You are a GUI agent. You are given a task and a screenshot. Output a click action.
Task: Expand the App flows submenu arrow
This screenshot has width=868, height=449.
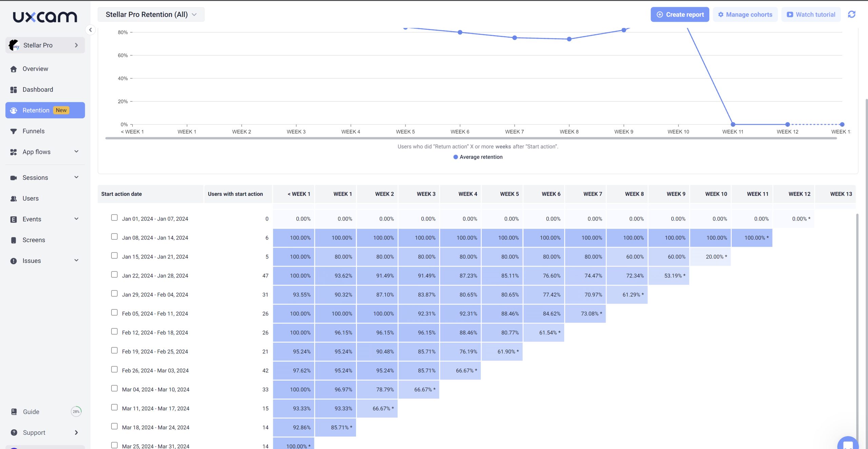[76, 151]
